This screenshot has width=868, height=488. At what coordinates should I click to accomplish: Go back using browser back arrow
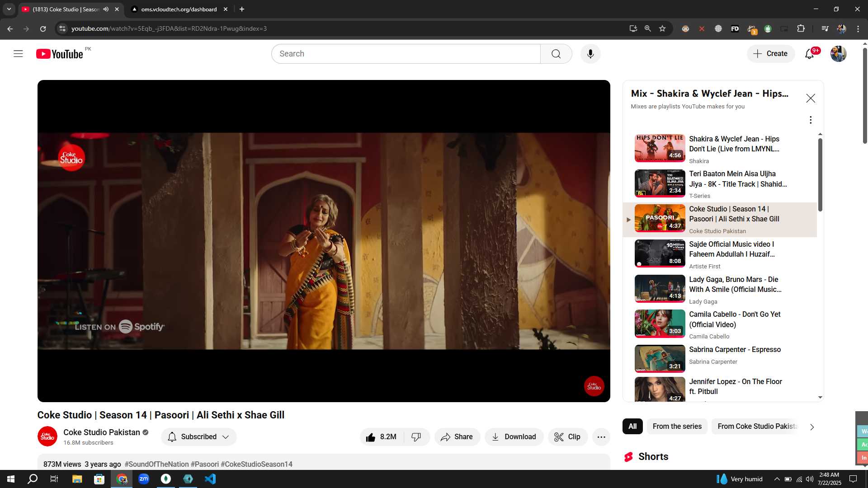[10, 28]
